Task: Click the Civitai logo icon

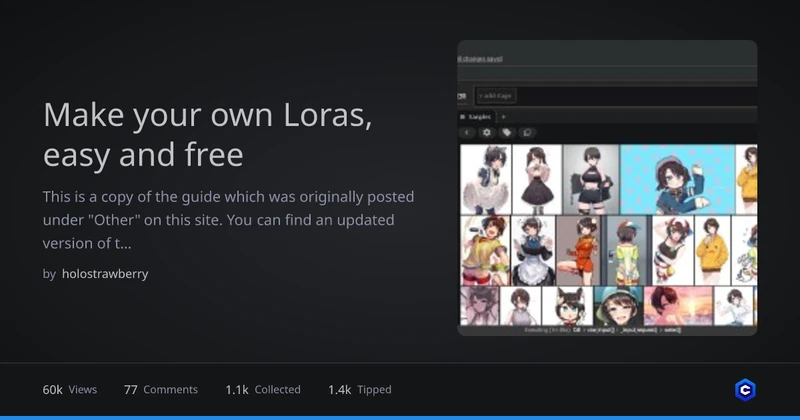Action: click(745, 390)
